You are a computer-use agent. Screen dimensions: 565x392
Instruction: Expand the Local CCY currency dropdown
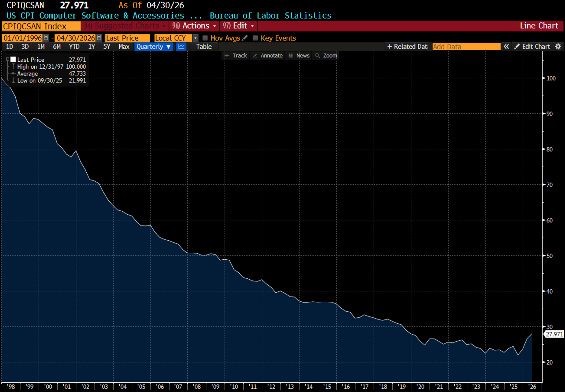click(195, 38)
